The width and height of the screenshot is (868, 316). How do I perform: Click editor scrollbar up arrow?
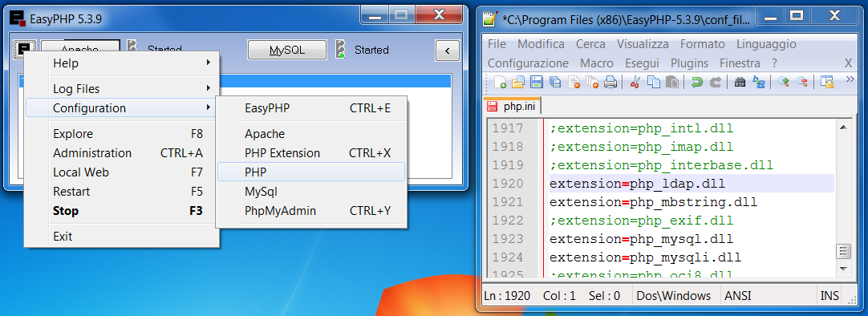(843, 128)
